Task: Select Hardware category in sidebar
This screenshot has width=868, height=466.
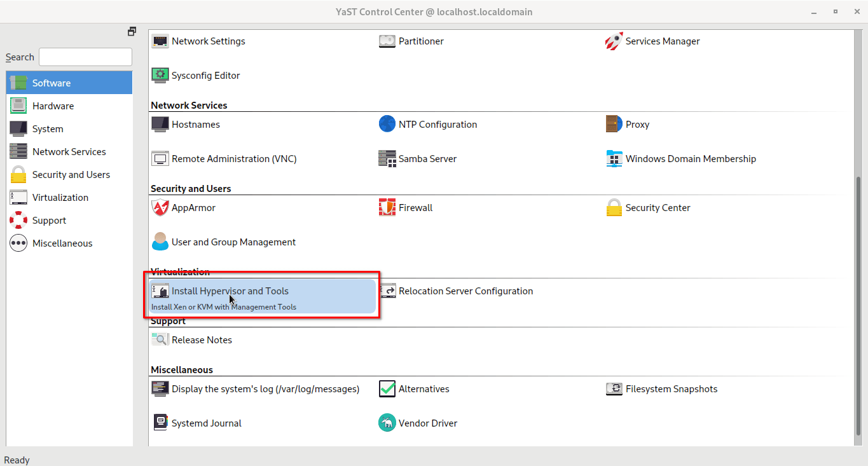Action: 69,106
